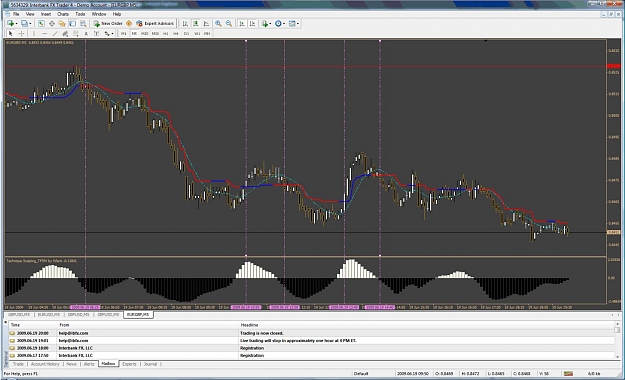The width and height of the screenshot is (625, 380).
Task: Open the Journal terminal tab
Action: 150,364
